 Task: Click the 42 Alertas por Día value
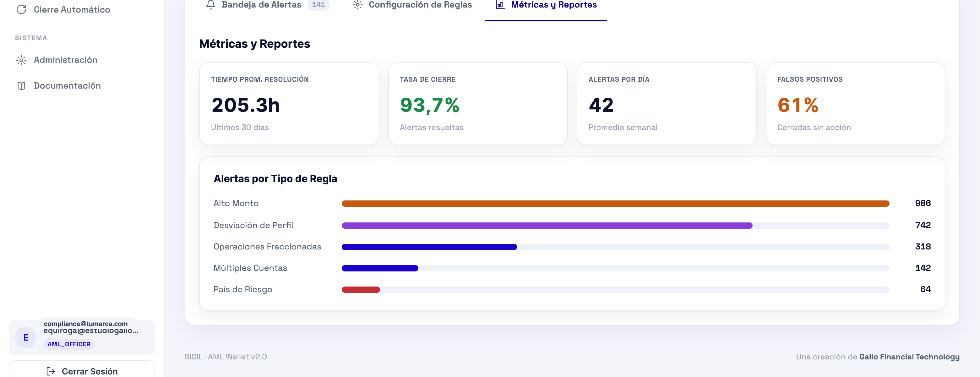601,105
